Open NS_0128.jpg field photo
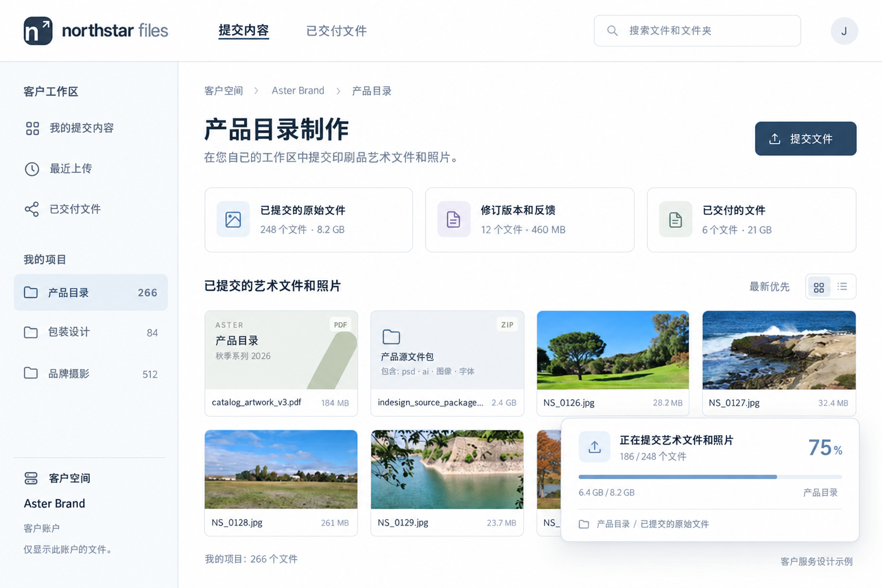882x588 pixels. coord(281,470)
